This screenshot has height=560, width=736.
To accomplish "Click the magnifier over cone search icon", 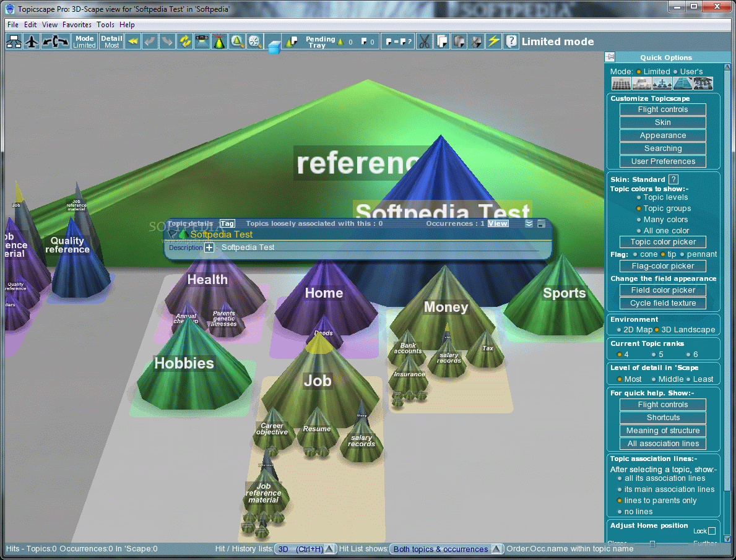I will pyautogui.click(x=236, y=42).
